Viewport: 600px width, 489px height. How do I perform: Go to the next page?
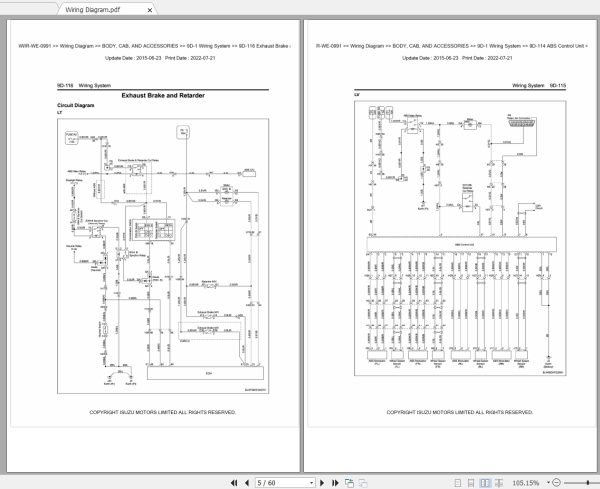(x=322, y=483)
